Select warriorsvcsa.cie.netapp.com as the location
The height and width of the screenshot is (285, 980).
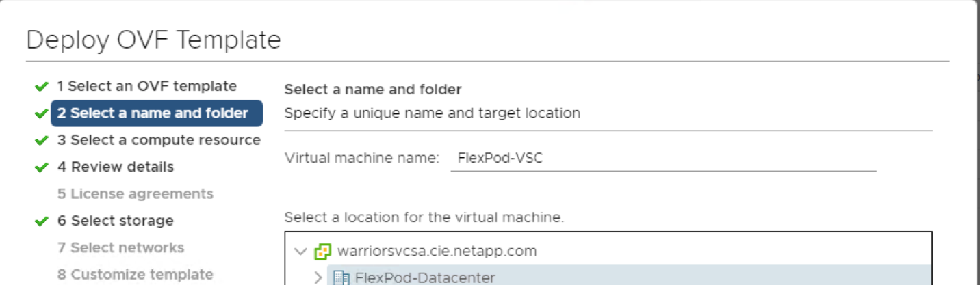437,251
